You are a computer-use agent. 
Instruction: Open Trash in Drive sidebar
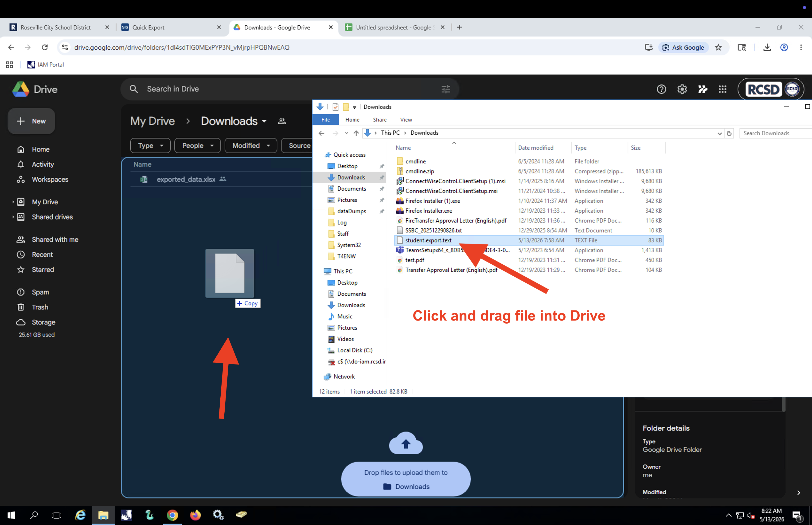(x=40, y=307)
